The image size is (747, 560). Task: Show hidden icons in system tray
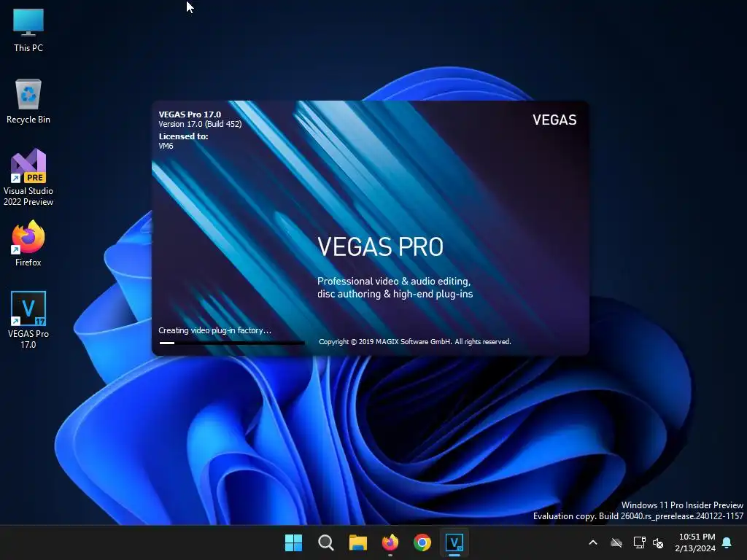pos(593,542)
